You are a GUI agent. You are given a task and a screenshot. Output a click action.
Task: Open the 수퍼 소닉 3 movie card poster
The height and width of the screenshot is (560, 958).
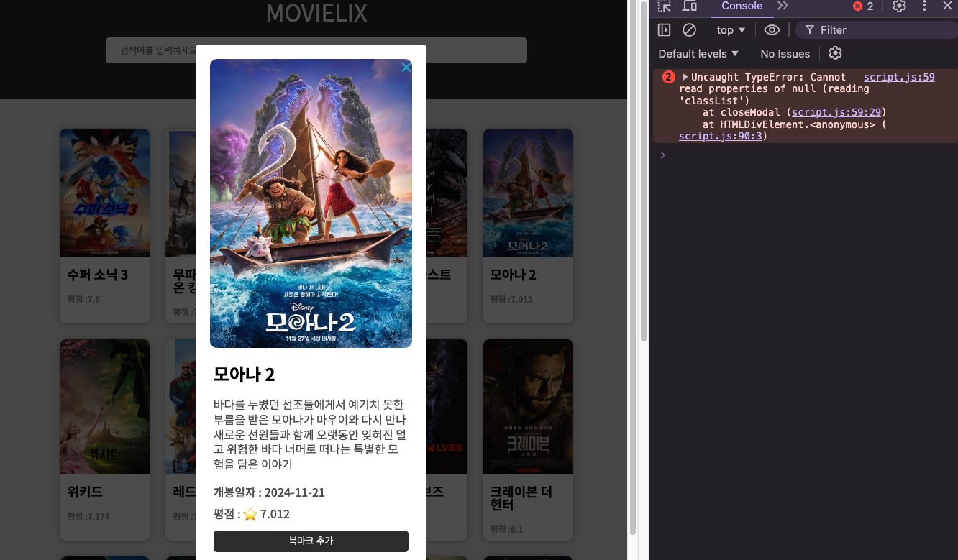point(104,193)
